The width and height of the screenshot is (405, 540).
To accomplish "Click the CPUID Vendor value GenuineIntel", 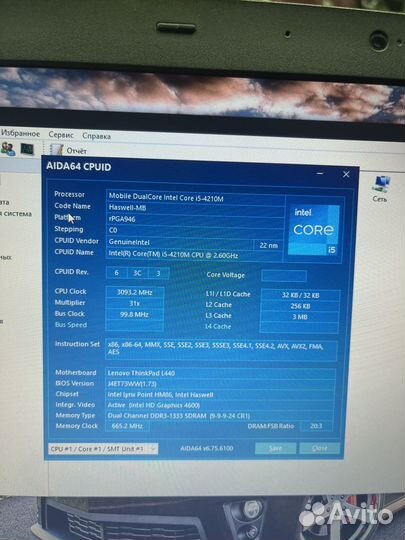I will (x=180, y=242).
